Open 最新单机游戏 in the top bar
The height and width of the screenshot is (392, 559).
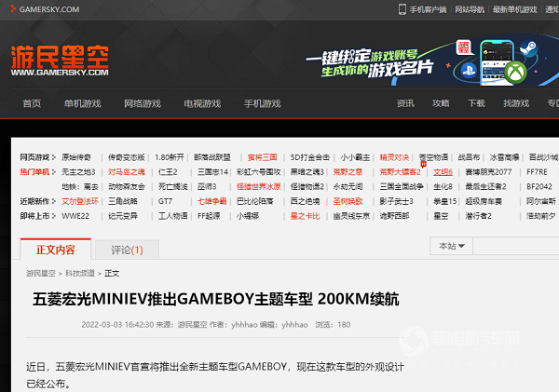[x=514, y=9]
